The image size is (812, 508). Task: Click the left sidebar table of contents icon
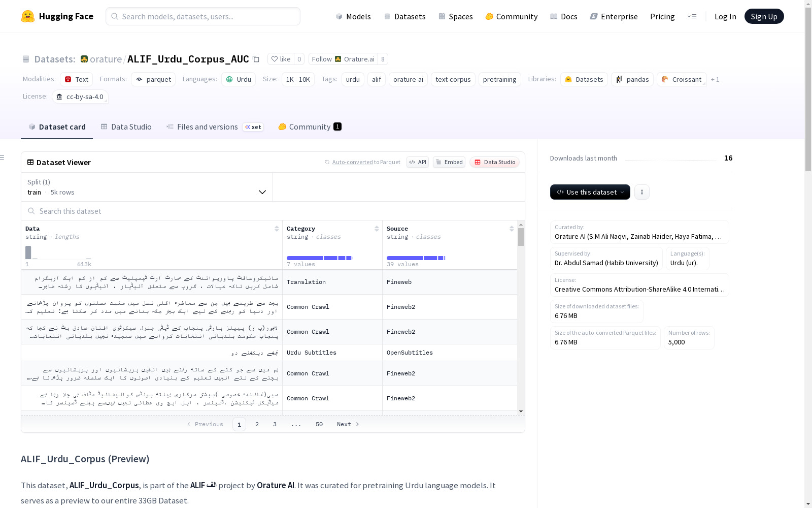(3, 157)
